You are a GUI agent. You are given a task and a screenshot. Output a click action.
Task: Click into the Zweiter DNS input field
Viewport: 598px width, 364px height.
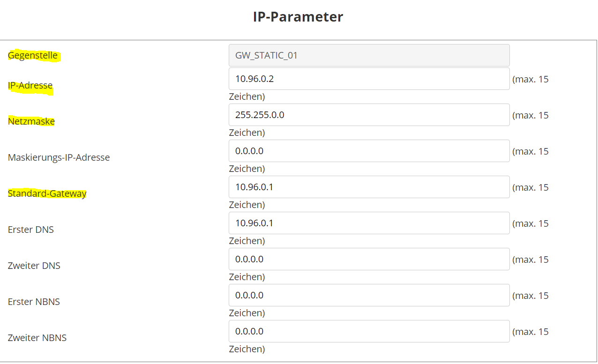(369, 259)
